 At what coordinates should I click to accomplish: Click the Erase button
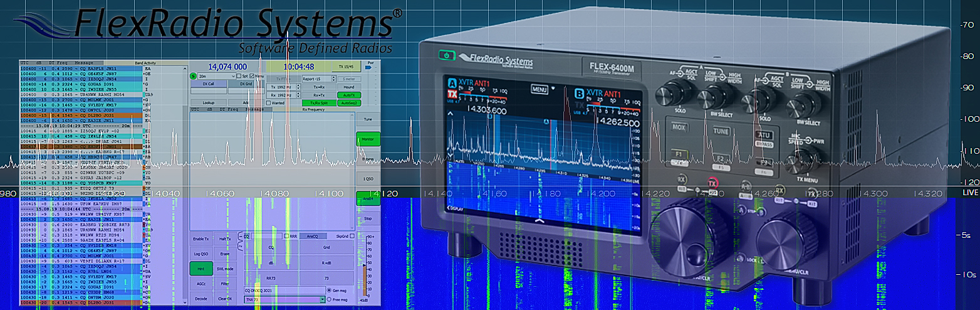[x=225, y=254]
